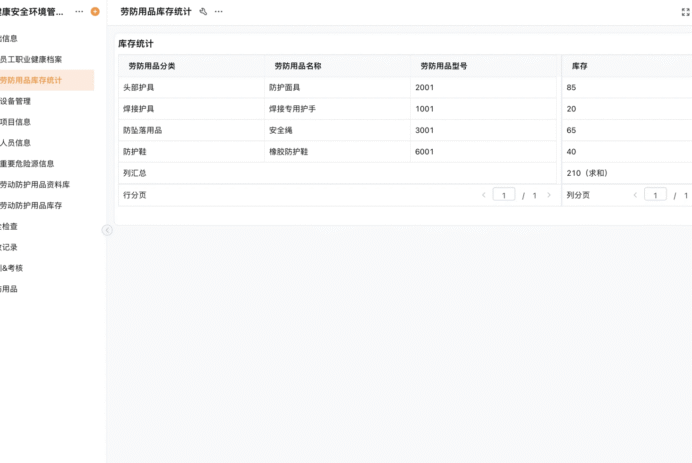
Task: Select the 防坠落用品 cell
Action: pyautogui.click(x=191, y=130)
